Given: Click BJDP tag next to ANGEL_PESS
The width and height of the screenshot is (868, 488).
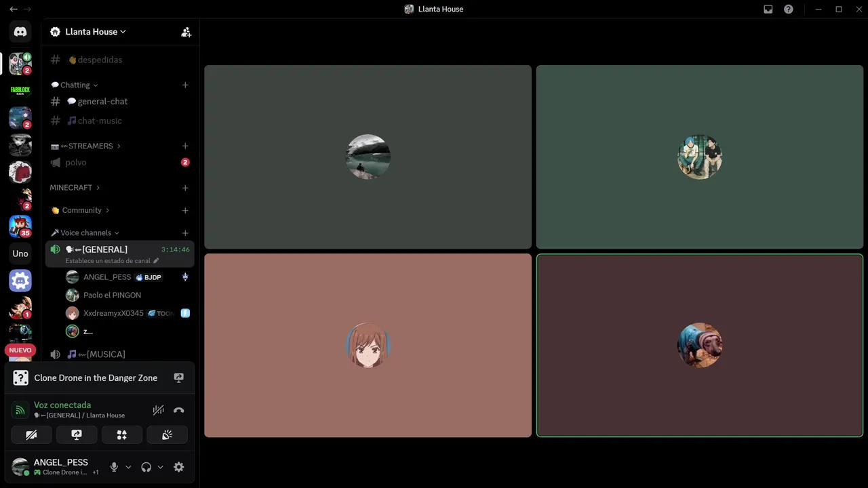Looking at the screenshot, I should click(149, 277).
